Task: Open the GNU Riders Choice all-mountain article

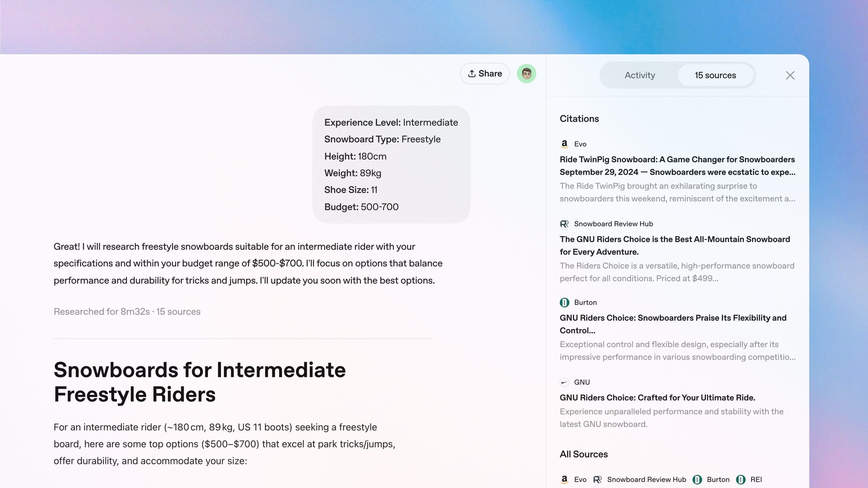Action: coord(675,245)
